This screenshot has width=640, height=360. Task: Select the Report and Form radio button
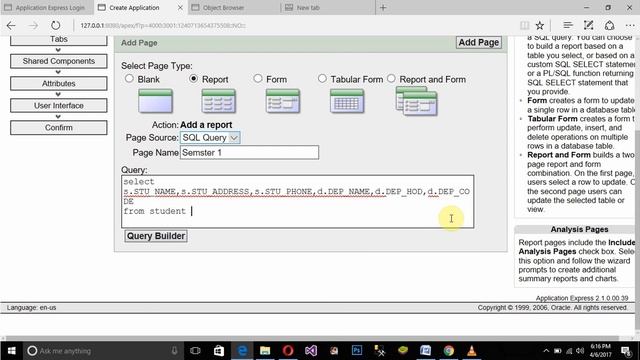(391, 78)
